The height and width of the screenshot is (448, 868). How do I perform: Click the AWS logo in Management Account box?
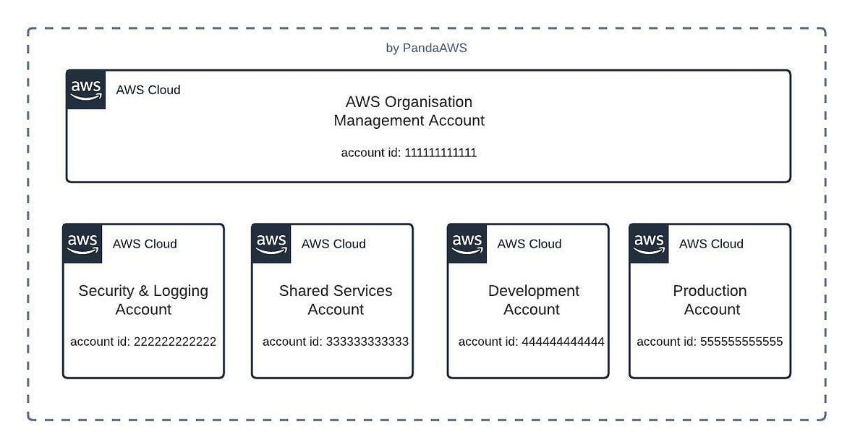click(x=86, y=90)
